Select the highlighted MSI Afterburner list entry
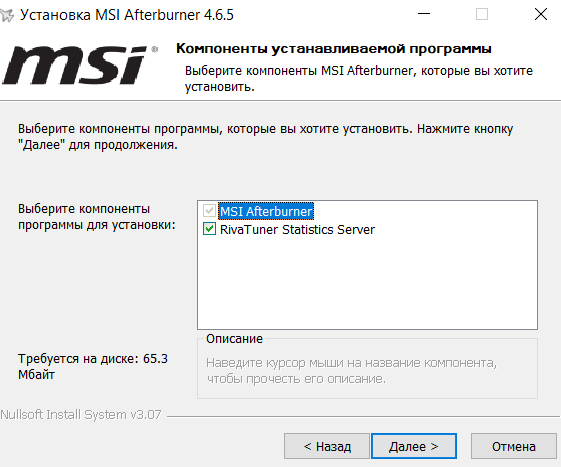Screen dimensions: 561x467 [266, 211]
